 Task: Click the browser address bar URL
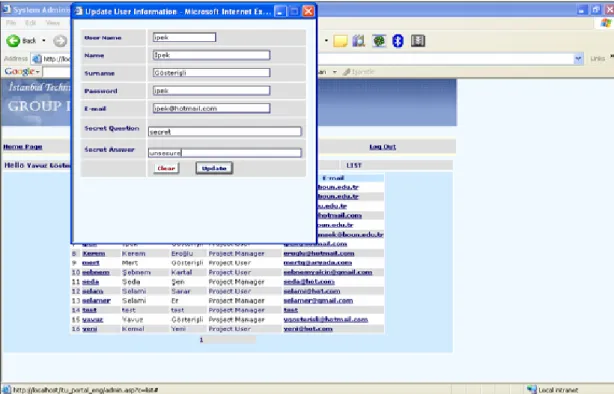point(56,59)
